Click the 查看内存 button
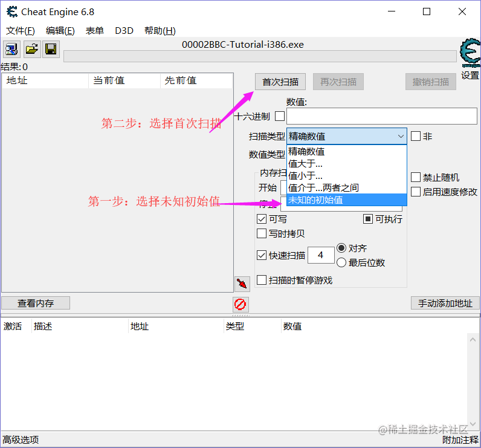 coord(36,303)
